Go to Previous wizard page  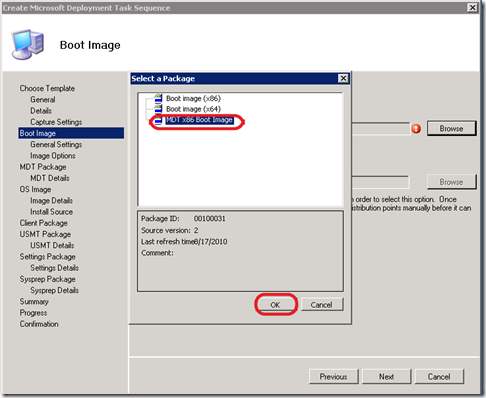(x=334, y=377)
